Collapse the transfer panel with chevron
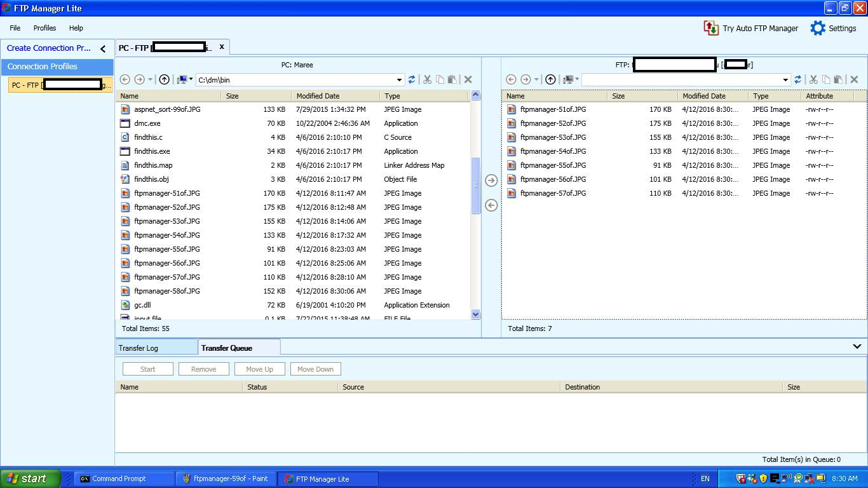 (x=857, y=347)
